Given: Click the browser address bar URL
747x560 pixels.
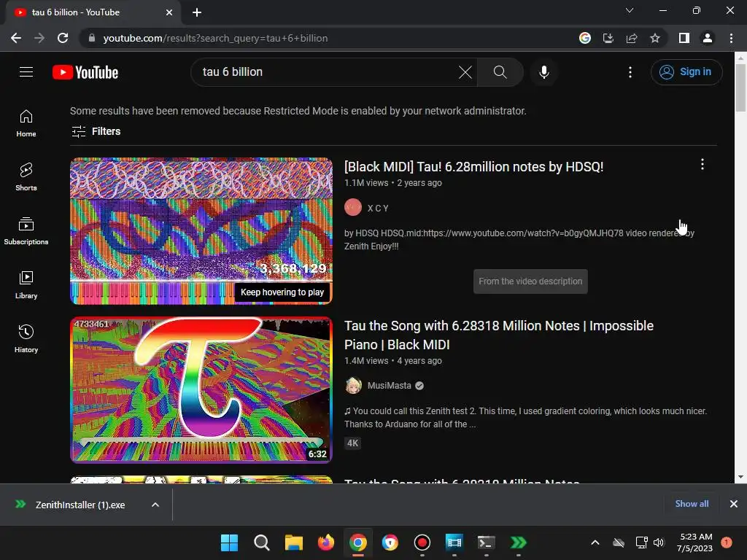Looking at the screenshot, I should click(215, 38).
